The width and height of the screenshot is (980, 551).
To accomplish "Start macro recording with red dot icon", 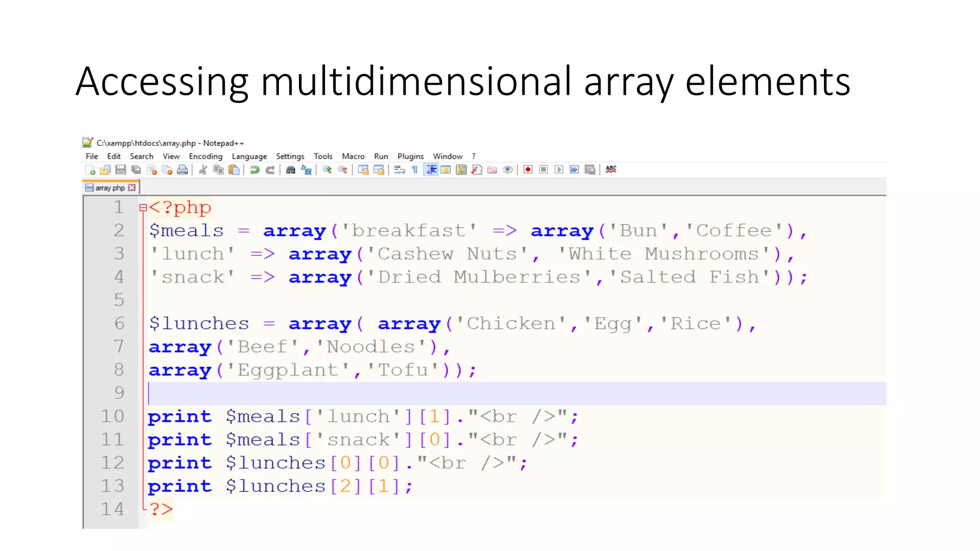I will click(x=528, y=170).
